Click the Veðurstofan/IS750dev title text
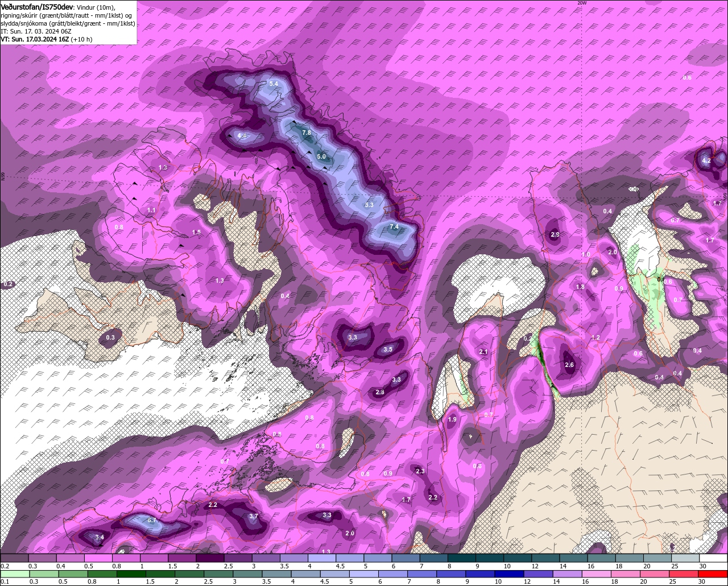This screenshot has height=586, width=728. [x=37, y=6]
